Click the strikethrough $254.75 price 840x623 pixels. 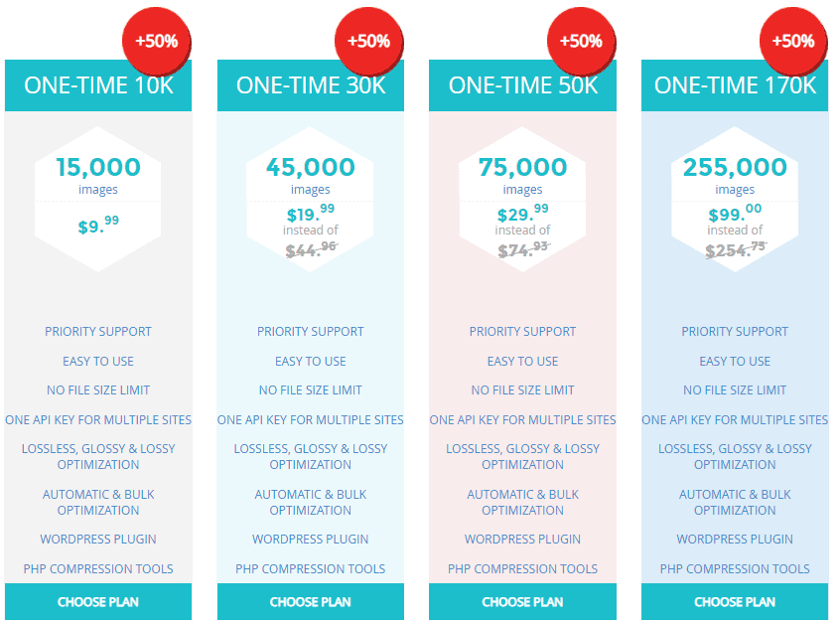click(x=736, y=249)
